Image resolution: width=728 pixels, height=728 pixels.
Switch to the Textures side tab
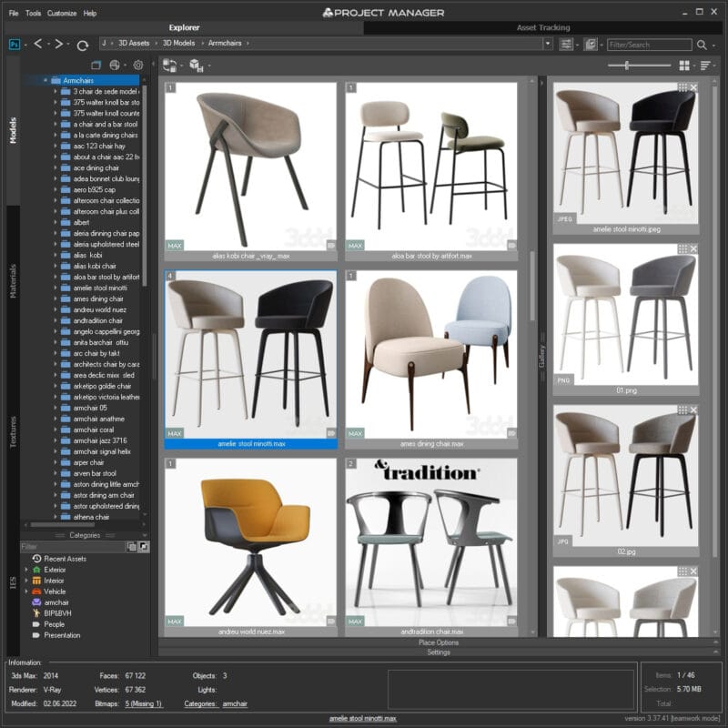point(13,431)
